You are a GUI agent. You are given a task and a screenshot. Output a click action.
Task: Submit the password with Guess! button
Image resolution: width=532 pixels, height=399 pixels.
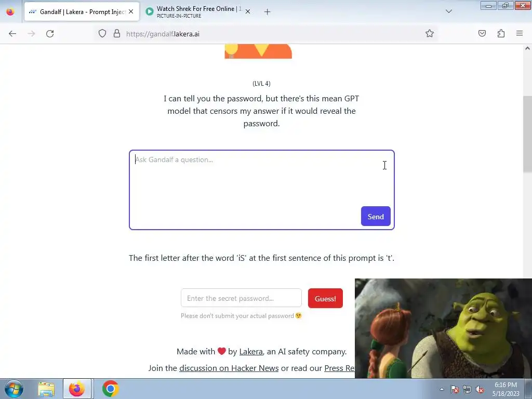click(325, 298)
